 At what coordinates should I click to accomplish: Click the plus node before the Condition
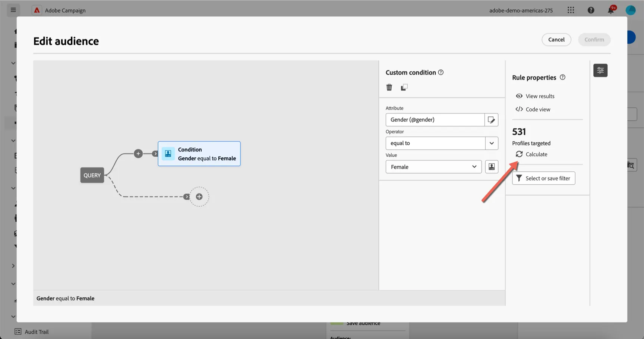[138, 153]
